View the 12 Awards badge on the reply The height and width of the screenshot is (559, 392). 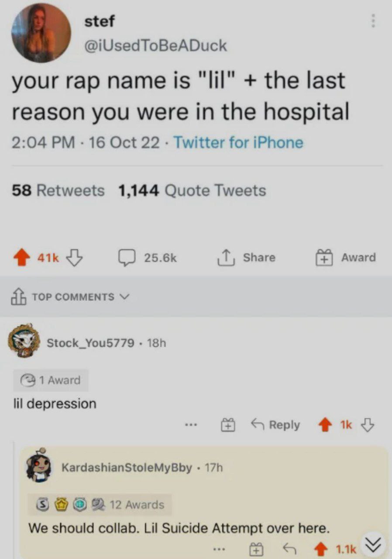click(100, 505)
